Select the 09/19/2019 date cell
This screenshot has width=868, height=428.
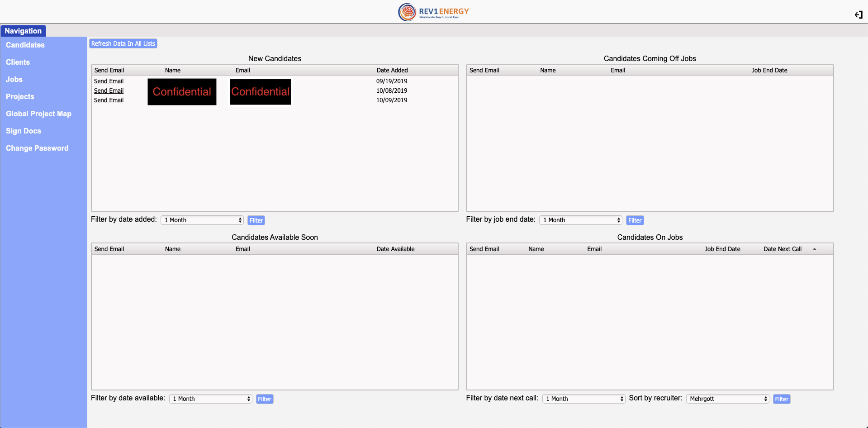click(392, 81)
